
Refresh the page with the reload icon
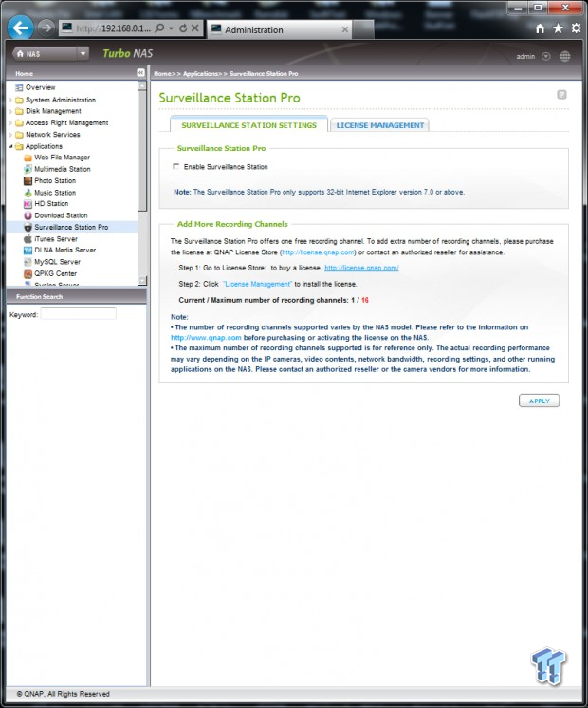[183, 28]
